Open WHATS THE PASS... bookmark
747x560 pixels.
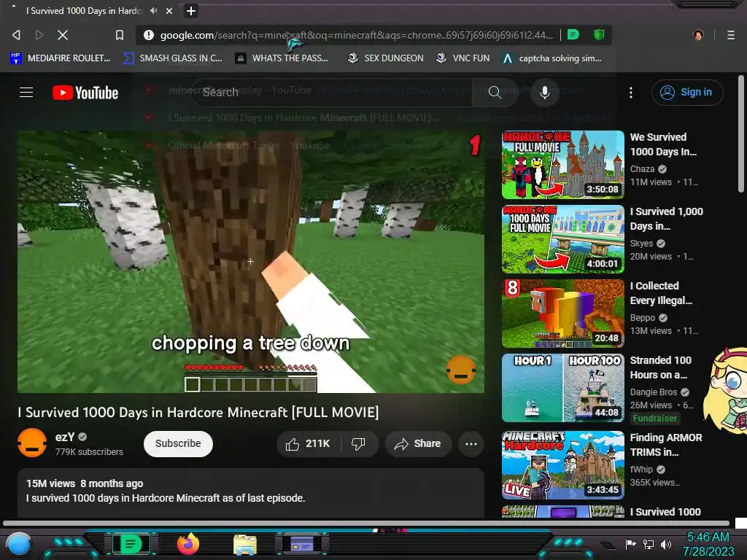[282, 58]
